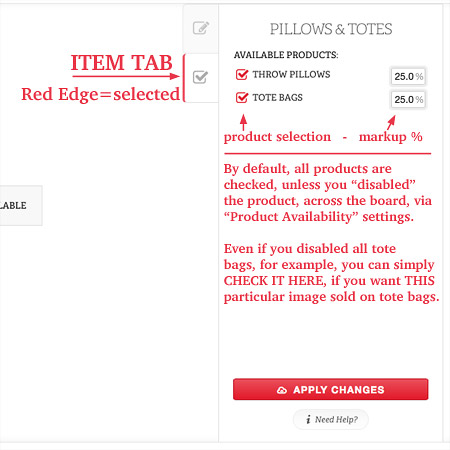The height and width of the screenshot is (450, 450).
Task: Open the pencil edit tab
Action: coord(201,28)
